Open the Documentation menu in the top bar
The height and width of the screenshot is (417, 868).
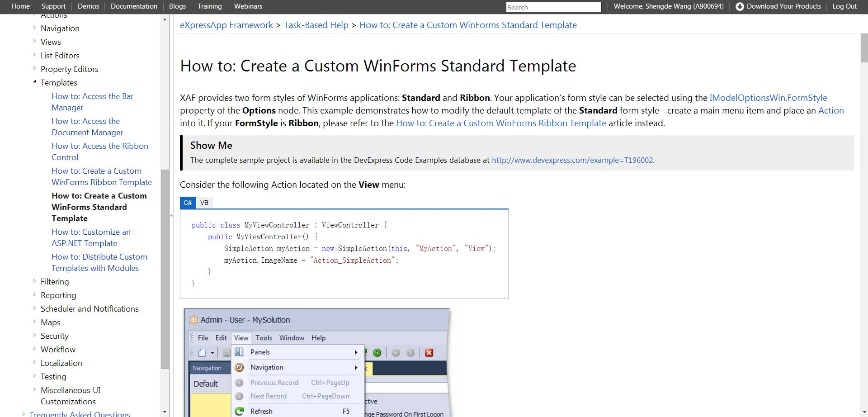[x=134, y=6]
